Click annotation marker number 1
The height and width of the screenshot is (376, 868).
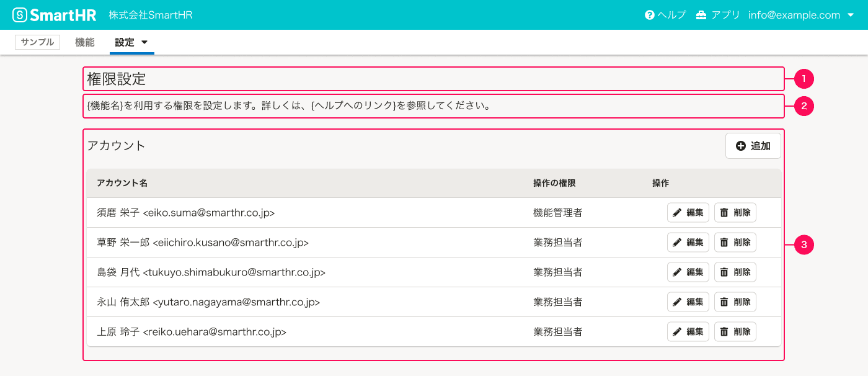pyautogui.click(x=804, y=79)
